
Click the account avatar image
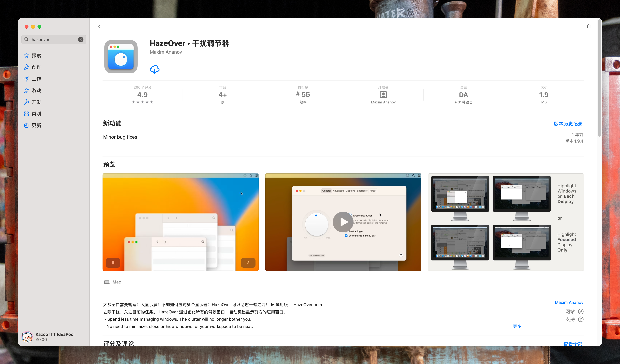click(x=27, y=337)
